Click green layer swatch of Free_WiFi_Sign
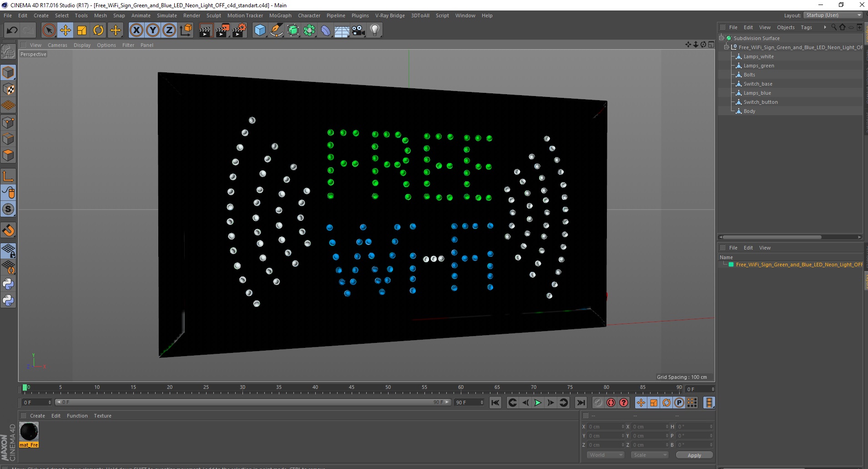 (731, 265)
